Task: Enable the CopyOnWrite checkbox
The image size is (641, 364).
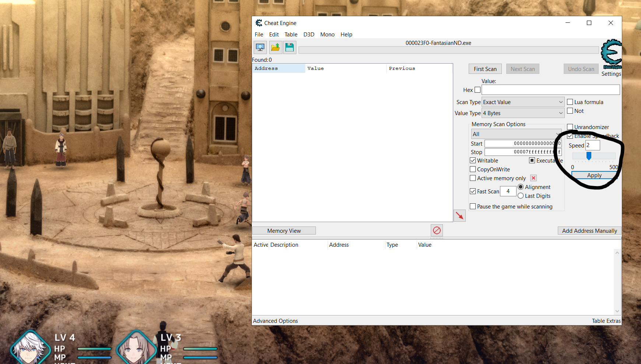Action: (x=473, y=169)
